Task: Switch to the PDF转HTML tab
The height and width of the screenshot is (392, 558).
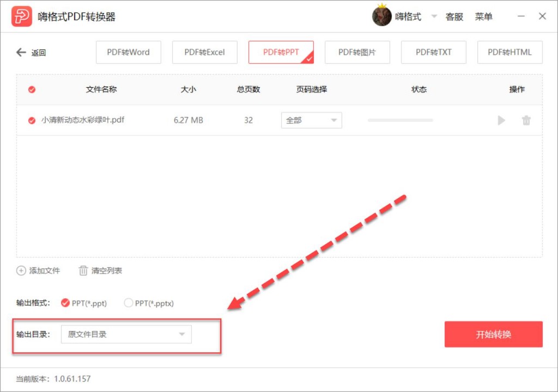Action: pos(510,52)
